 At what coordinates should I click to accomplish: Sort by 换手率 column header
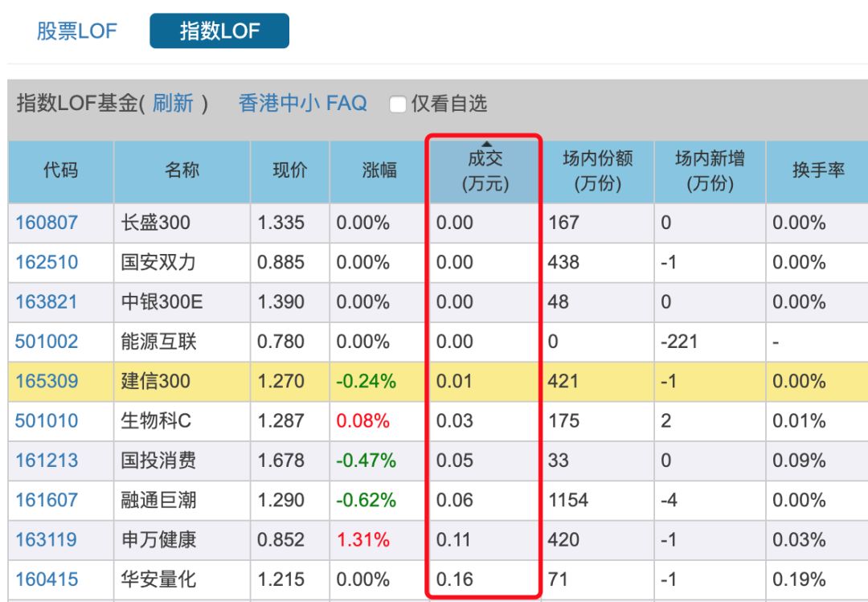(x=818, y=171)
